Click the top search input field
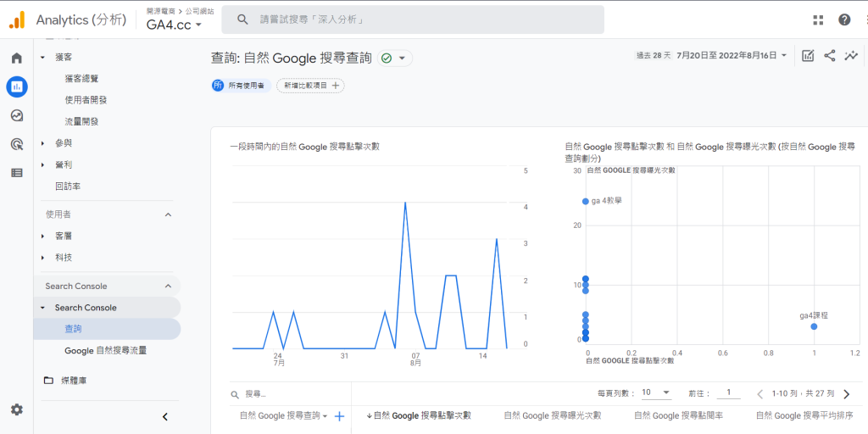Image resolution: width=868 pixels, height=434 pixels. [x=413, y=20]
